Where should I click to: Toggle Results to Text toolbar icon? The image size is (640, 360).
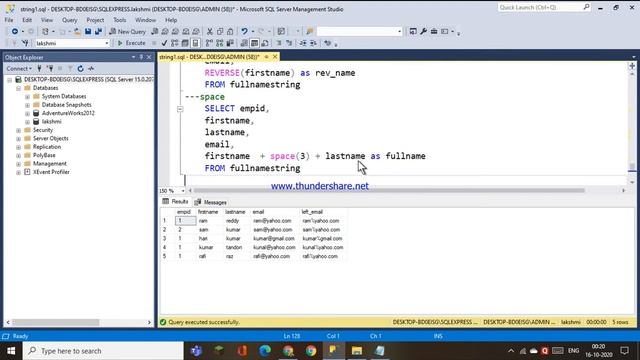(x=244, y=43)
